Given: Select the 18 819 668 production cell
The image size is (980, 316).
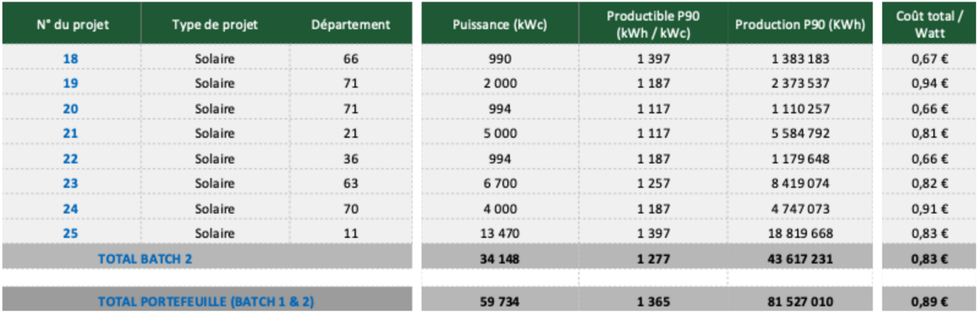Looking at the screenshot, I should pyautogui.click(x=800, y=234).
